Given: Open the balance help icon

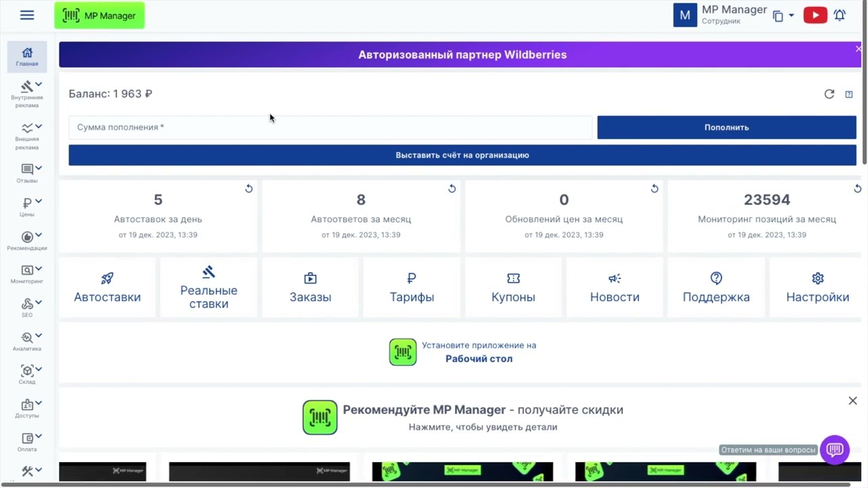Looking at the screenshot, I should click(849, 94).
